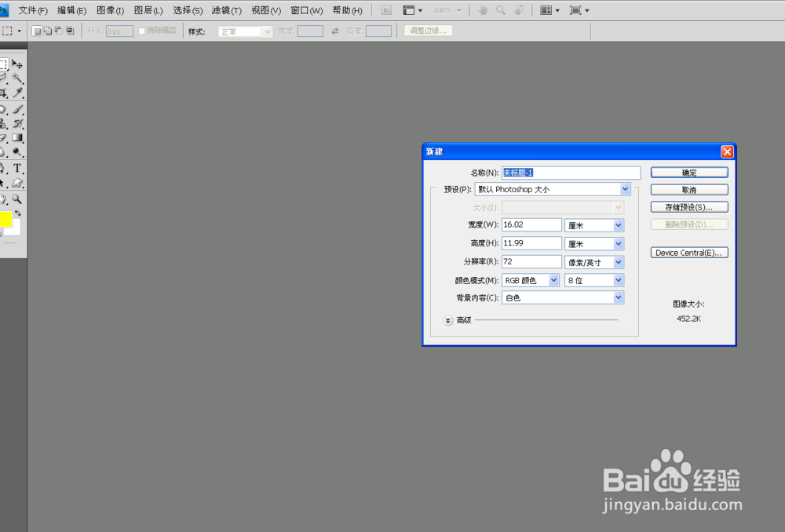Click Subtract from selection icon

pyautogui.click(x=59, y=31)
